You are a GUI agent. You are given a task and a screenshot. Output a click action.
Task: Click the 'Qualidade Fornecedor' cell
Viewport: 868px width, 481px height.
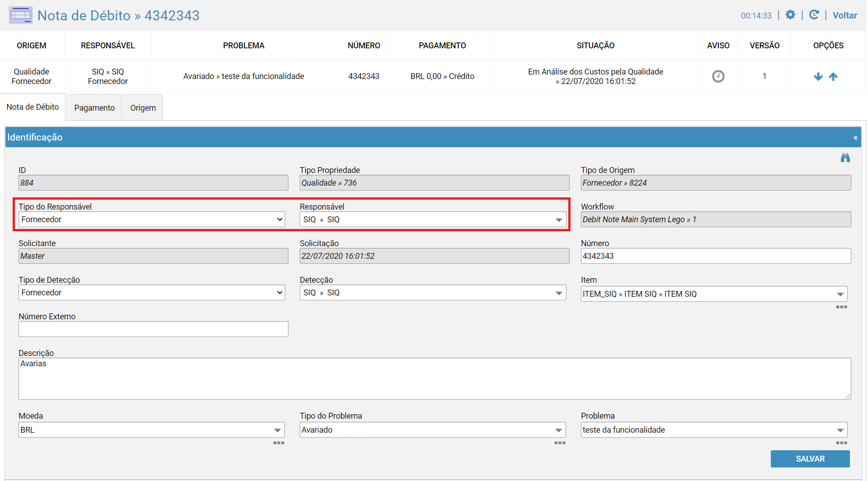(32, 76)
